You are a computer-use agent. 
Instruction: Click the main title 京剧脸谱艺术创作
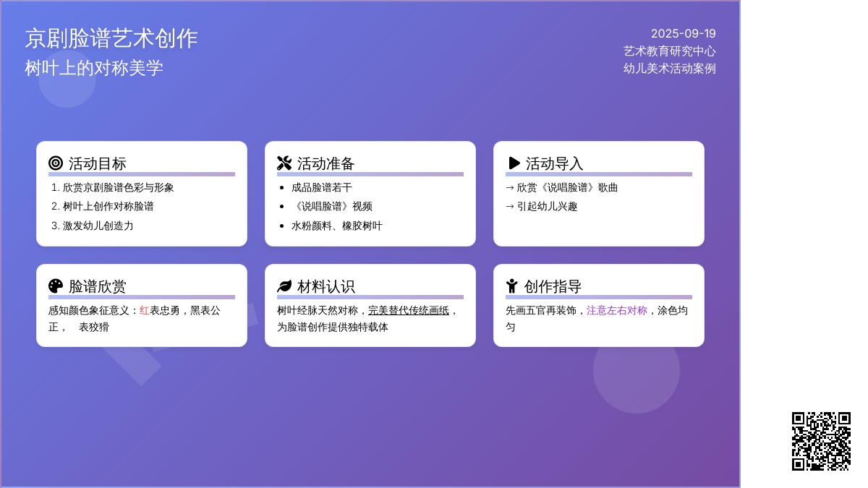pos(111,38)
